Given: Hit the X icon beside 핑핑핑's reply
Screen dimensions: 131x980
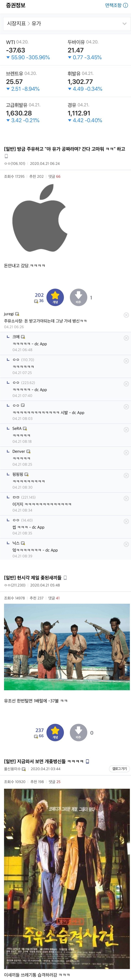Looking at the screenshot, I should 126,476.
